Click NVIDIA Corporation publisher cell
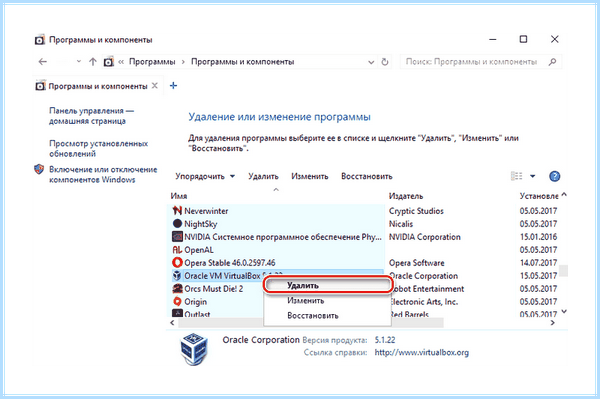Screen dimensions: 600x399 click(x=424, y=237)
